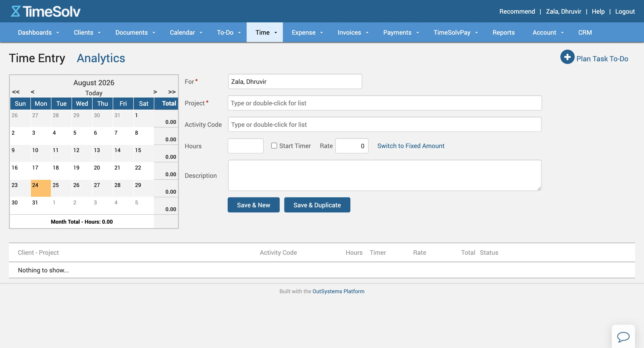Open the CRM menu item
Screen dimensions: 644x348
tap(585, 32)
